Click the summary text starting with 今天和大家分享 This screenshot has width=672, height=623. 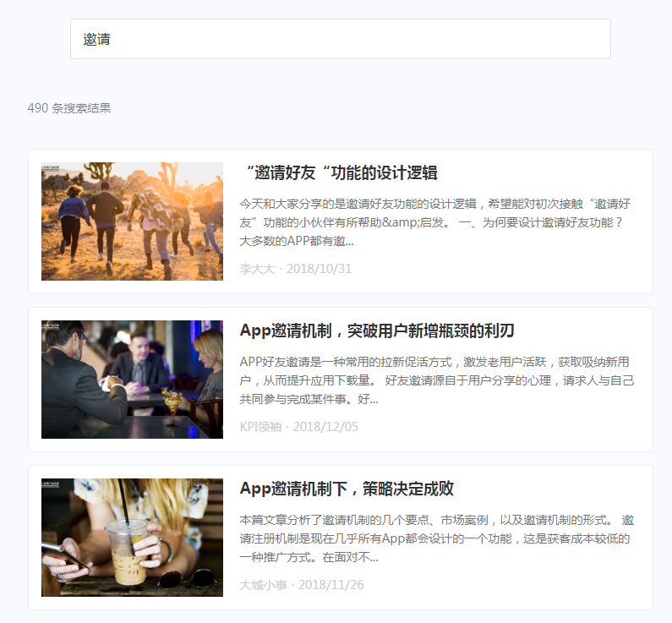tap(434, 222)
